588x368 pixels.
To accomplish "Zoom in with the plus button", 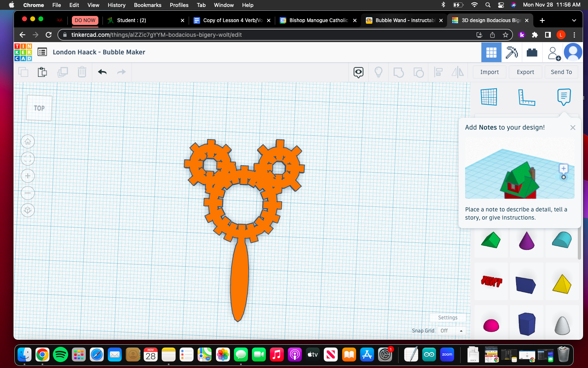I will coord(28,176).
